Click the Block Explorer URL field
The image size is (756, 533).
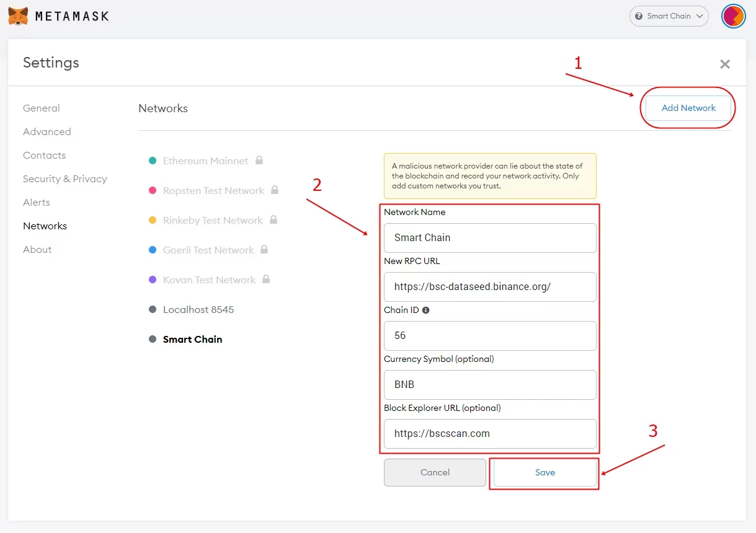[490, 434]
